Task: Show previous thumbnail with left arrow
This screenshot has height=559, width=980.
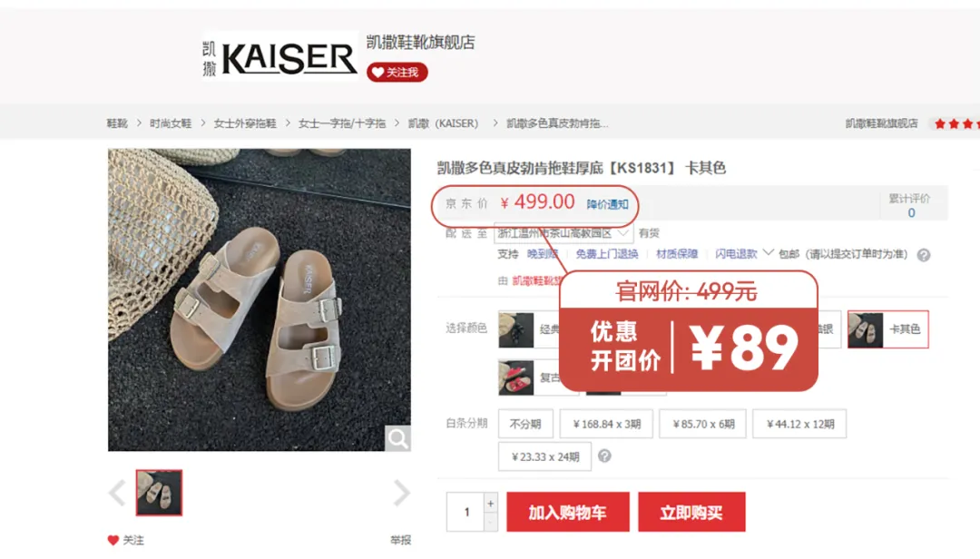Action: tap(117, 493)
